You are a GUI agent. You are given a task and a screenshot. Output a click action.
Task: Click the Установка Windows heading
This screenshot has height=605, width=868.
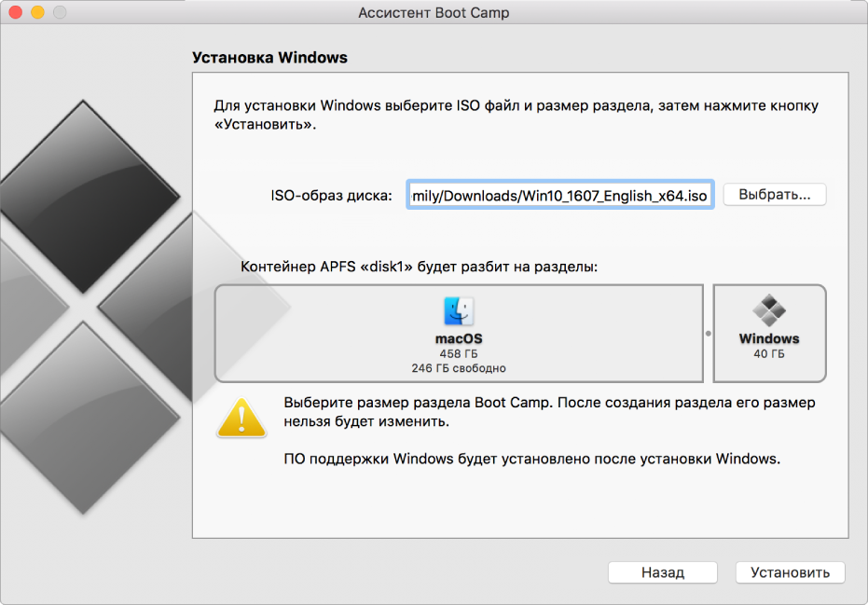pos(269,58)
